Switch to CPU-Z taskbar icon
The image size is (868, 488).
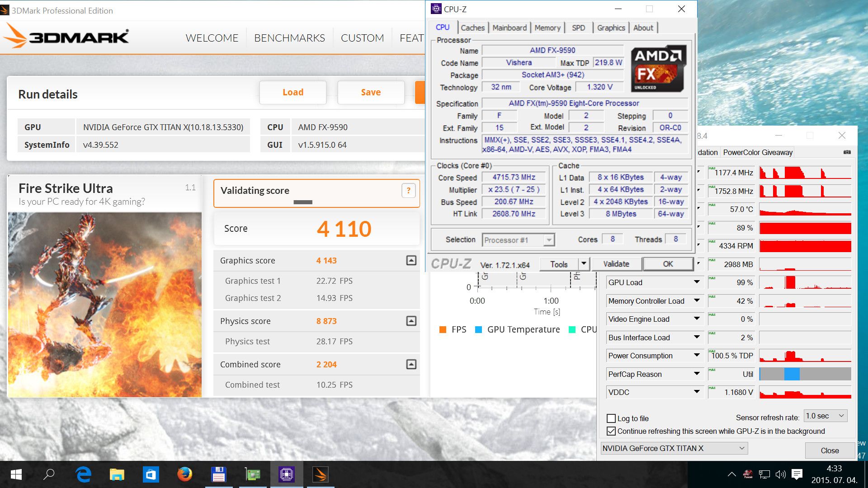point(287,474)
